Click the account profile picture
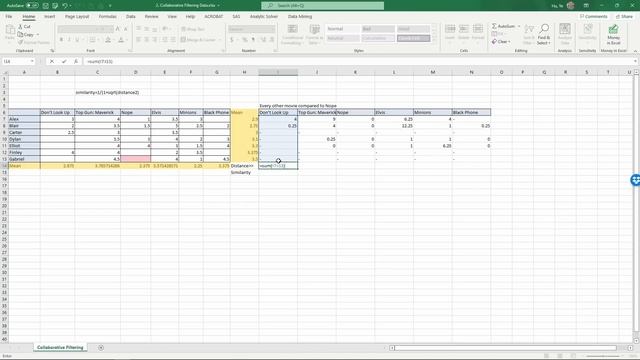This screenshot has height=360, width=640. (x=571, y=6)
